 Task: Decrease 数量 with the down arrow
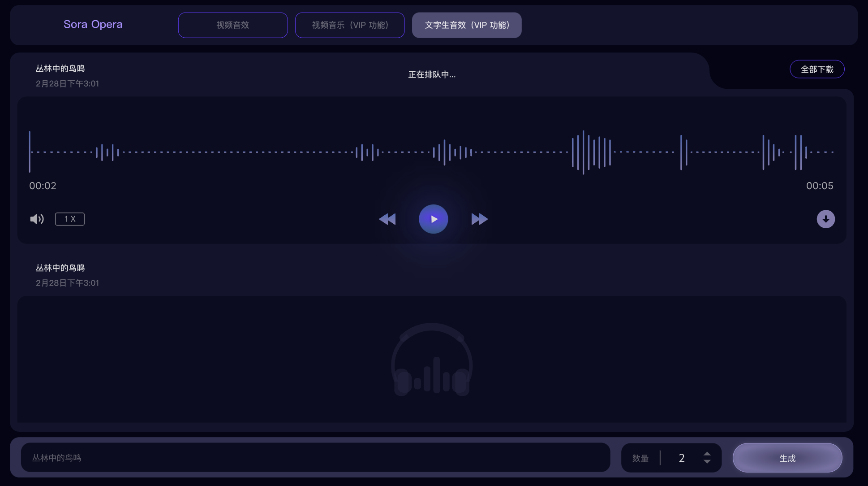(x=707, y=462)
